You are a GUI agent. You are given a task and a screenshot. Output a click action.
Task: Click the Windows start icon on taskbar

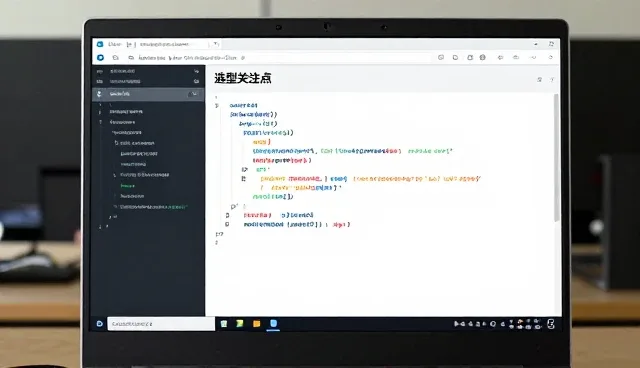coord(100,324)
